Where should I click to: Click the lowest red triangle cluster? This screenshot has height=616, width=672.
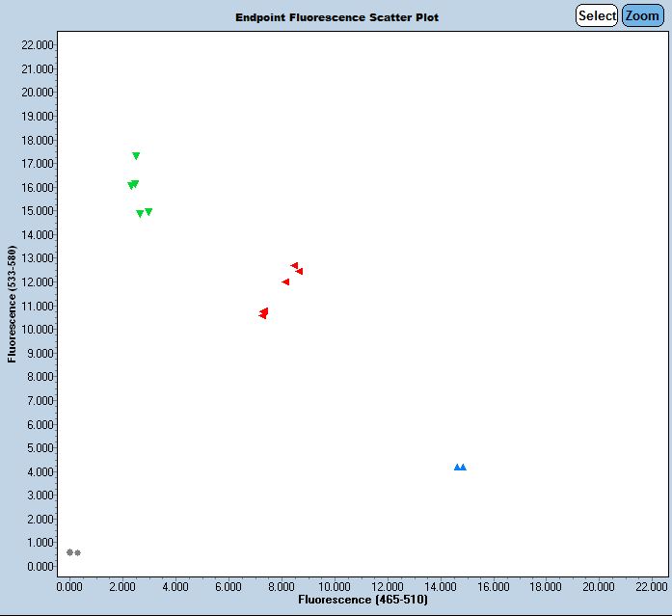coord(263,313)
